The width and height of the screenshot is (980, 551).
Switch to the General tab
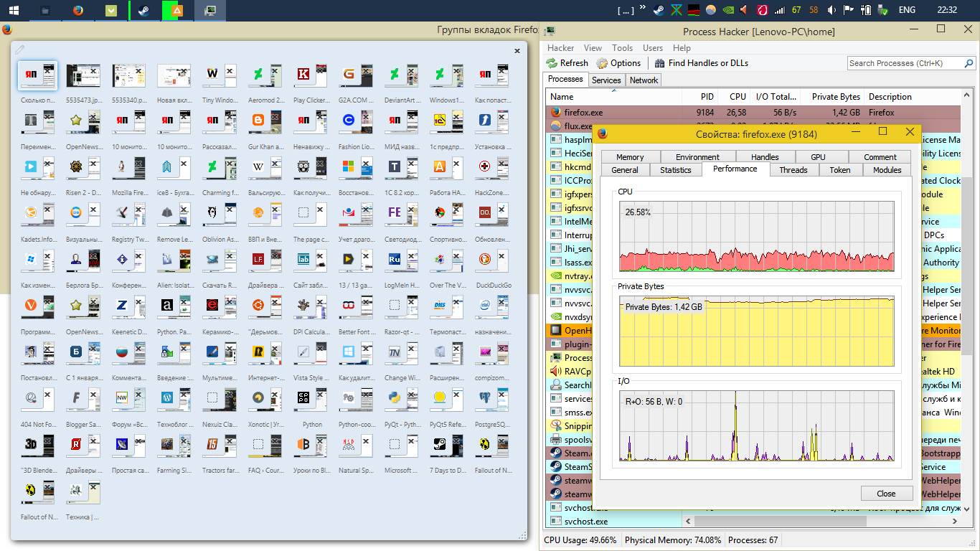click(625, 170)
